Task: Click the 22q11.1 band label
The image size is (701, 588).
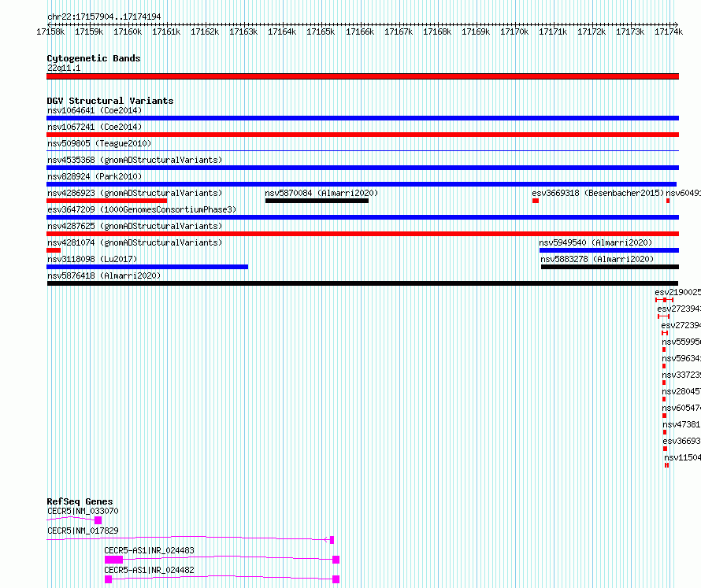Action: [64, 68]
